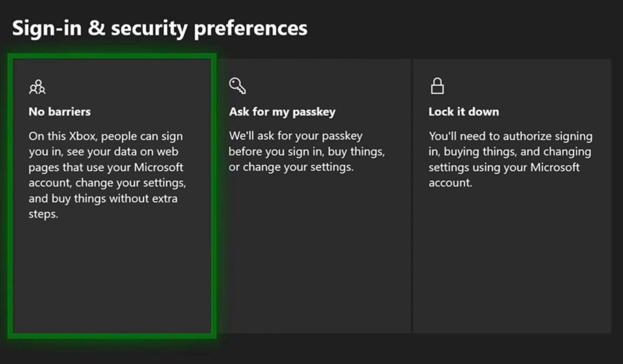The width and height of the screenshot is (623, 364).
Task: Click the No barriers description paragraph
Action: [108, 175]
